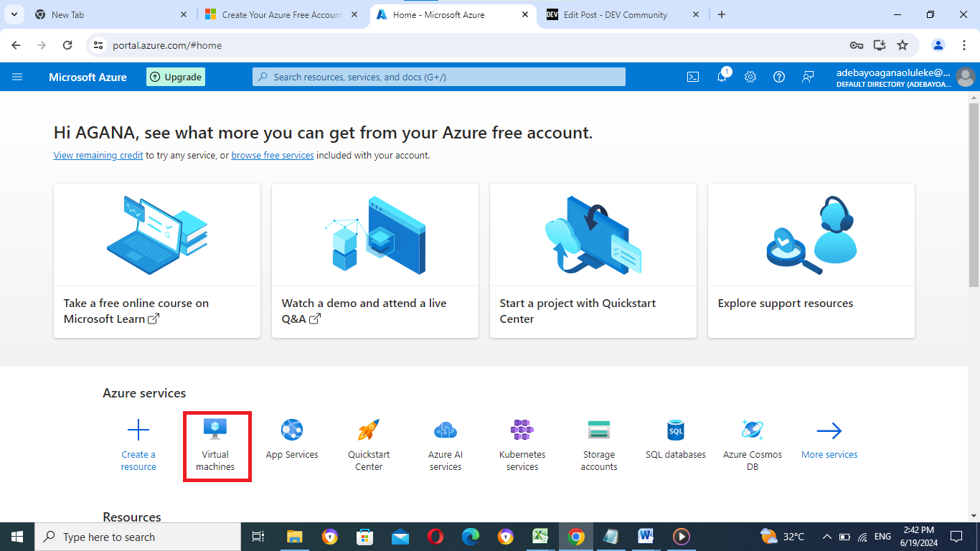Open the Azure notifications bell
Screen dimensions: 980x551
(x=722, y=77)
